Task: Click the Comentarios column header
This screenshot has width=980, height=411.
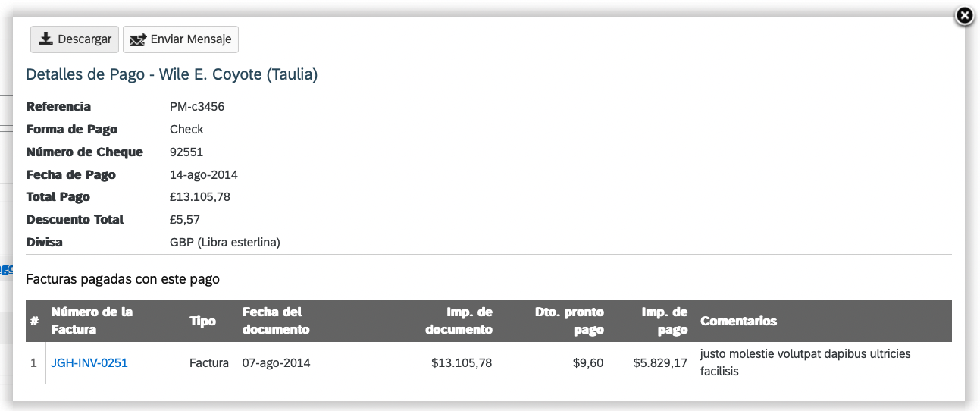Action: click(739, 321)
